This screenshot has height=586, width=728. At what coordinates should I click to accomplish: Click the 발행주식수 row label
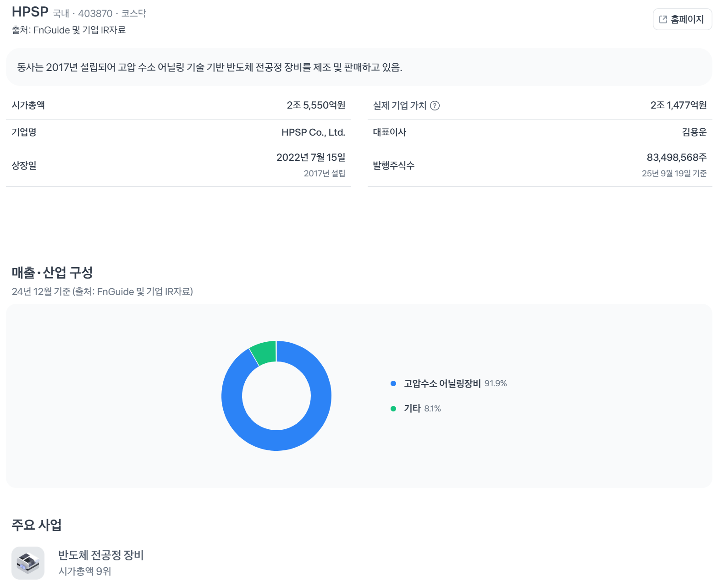click(394, 166)
